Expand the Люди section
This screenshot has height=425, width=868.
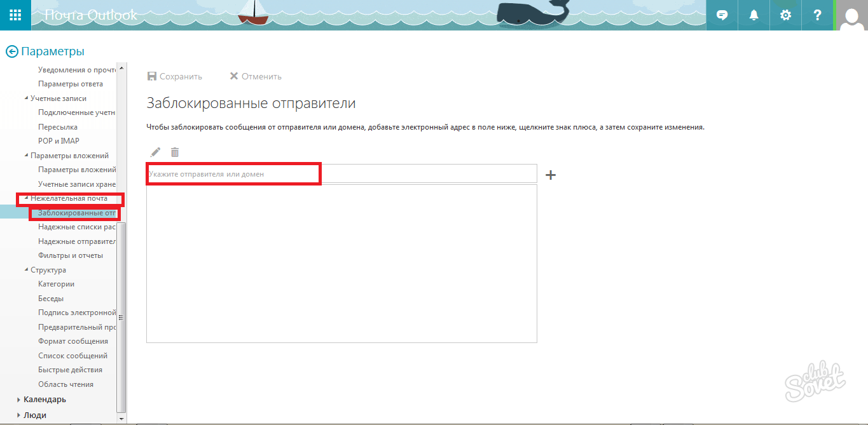pos(18,415)
